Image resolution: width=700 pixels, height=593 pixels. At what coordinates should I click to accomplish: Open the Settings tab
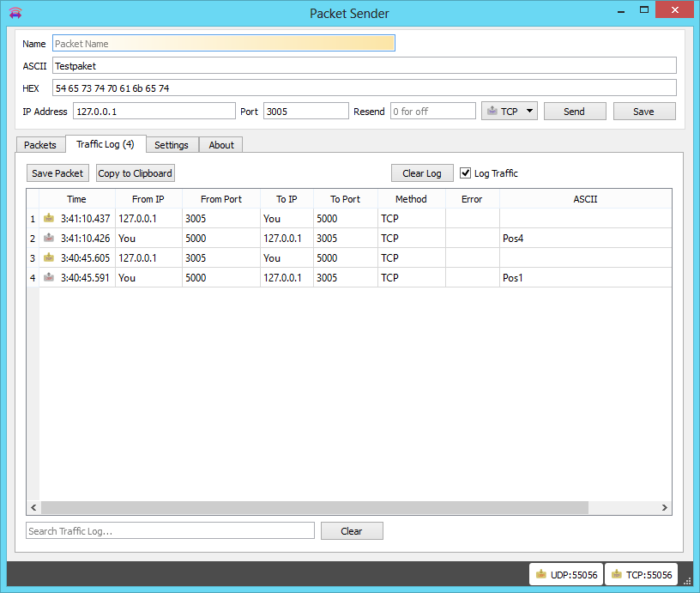coord(172,145)
